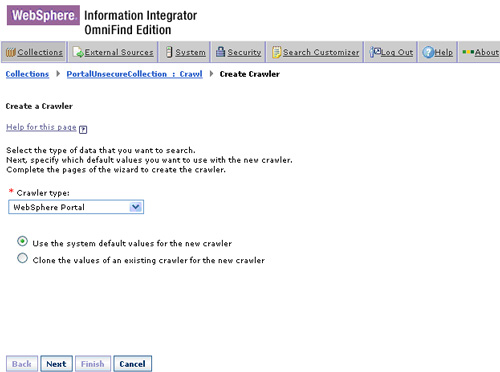Open the Search Customizer tab label
The height and width of the screenshot is (372, 500).
coord(321,52)
